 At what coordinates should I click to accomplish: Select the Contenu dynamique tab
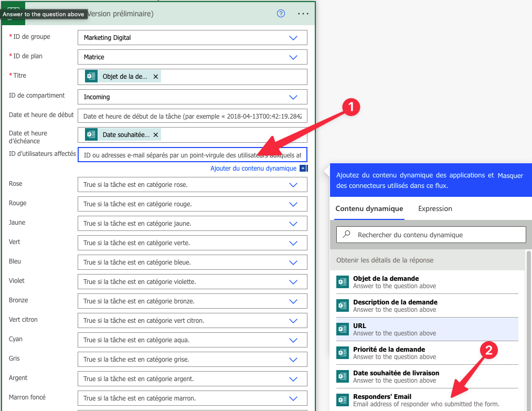pos(369,208)
